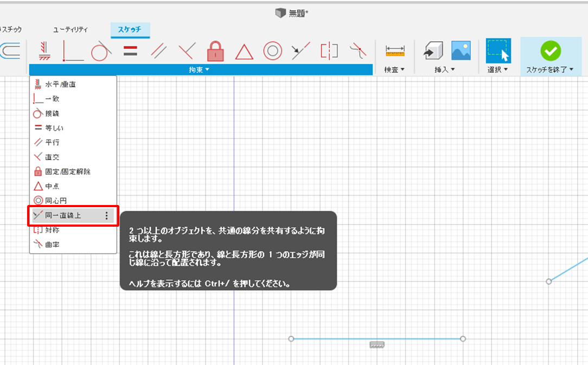The image size is (588, 365).
Task: Select the Horizontal/Vertical constraint toolbar icon
Action: click(x=44, y=51)
